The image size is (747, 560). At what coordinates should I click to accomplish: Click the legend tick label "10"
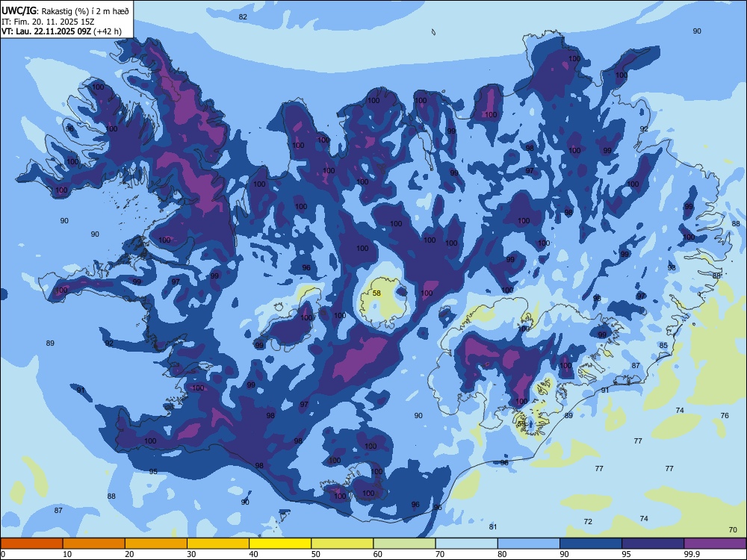click(67, 554)
